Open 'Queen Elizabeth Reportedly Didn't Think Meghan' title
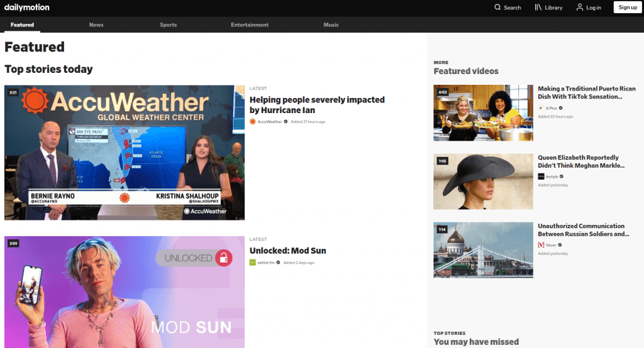The image size is (644, 348). 581,161
